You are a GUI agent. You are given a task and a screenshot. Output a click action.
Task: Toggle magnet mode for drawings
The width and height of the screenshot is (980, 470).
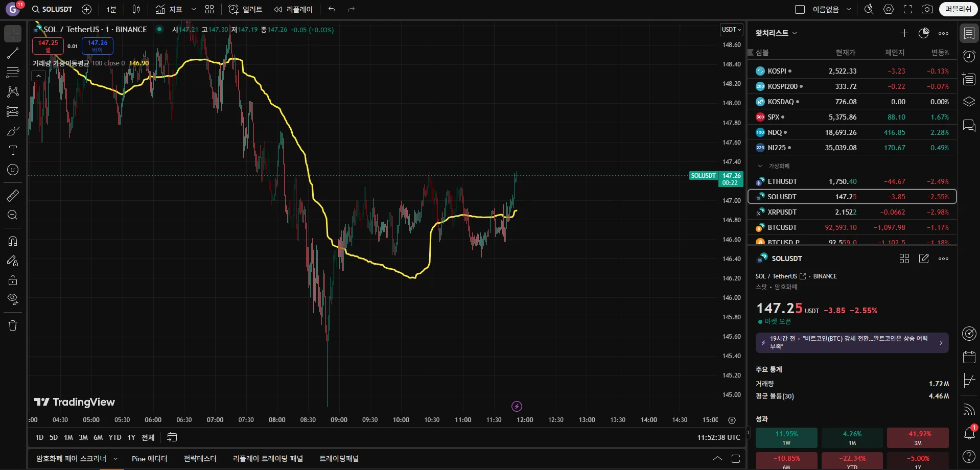13,241
